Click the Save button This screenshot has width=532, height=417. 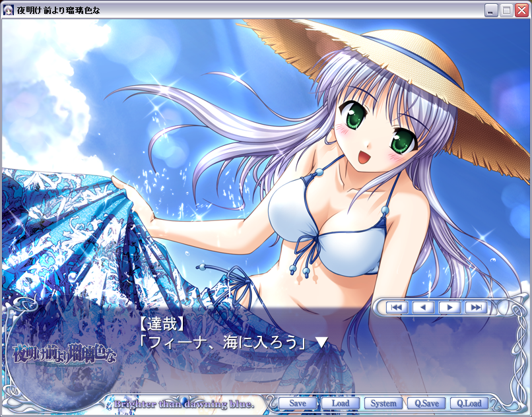[x=298, y=403]
